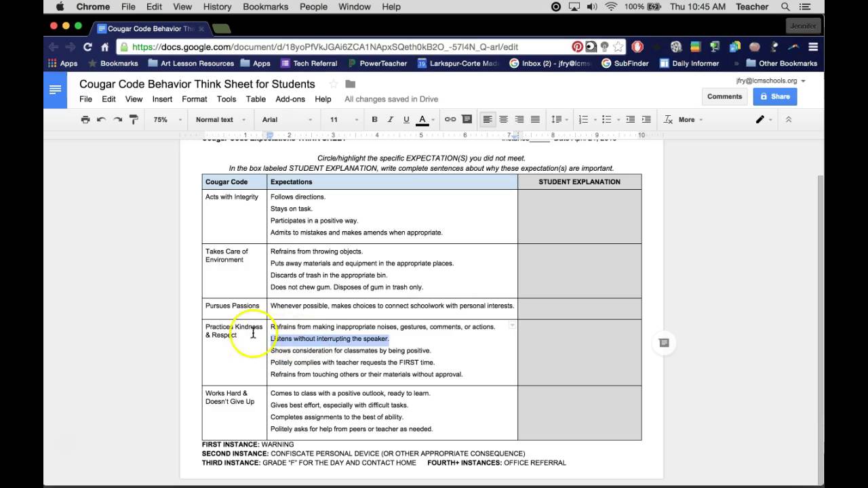Viewport: 868px width, 488px height.
Task: Click the Pursues Passions cell
Action: pos(234,308)
